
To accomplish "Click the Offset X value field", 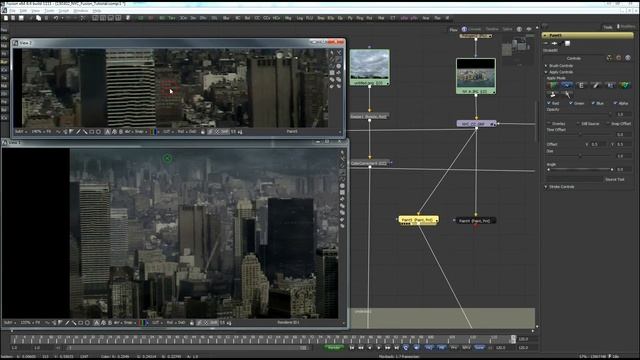I will tap(598, 144).
